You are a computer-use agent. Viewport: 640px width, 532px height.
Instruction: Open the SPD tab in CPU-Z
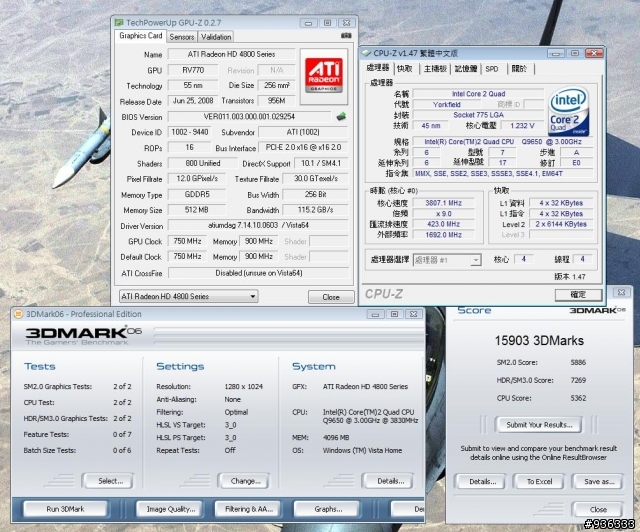point(492,69)
